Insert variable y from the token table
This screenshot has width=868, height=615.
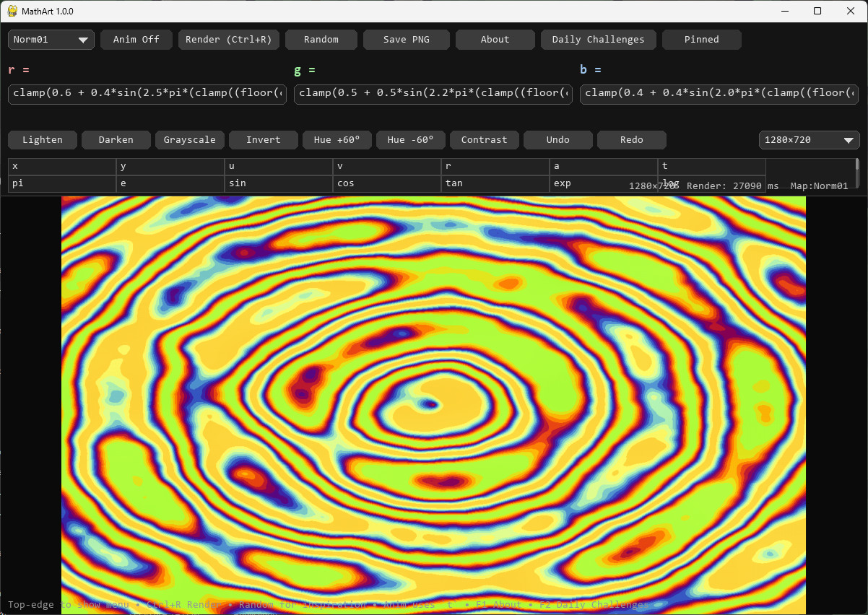[x=170, y=167]
